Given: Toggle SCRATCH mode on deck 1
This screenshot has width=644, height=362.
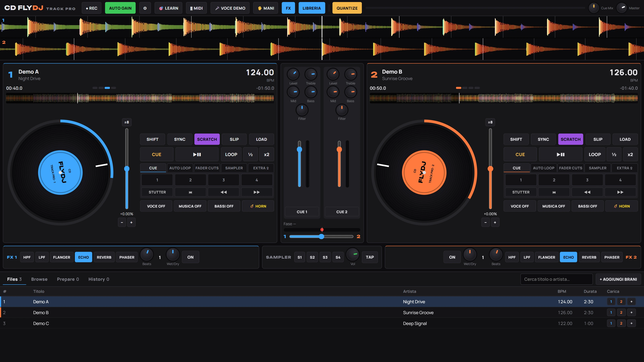Looking at the screenshot, I should (x=207, y=139).
